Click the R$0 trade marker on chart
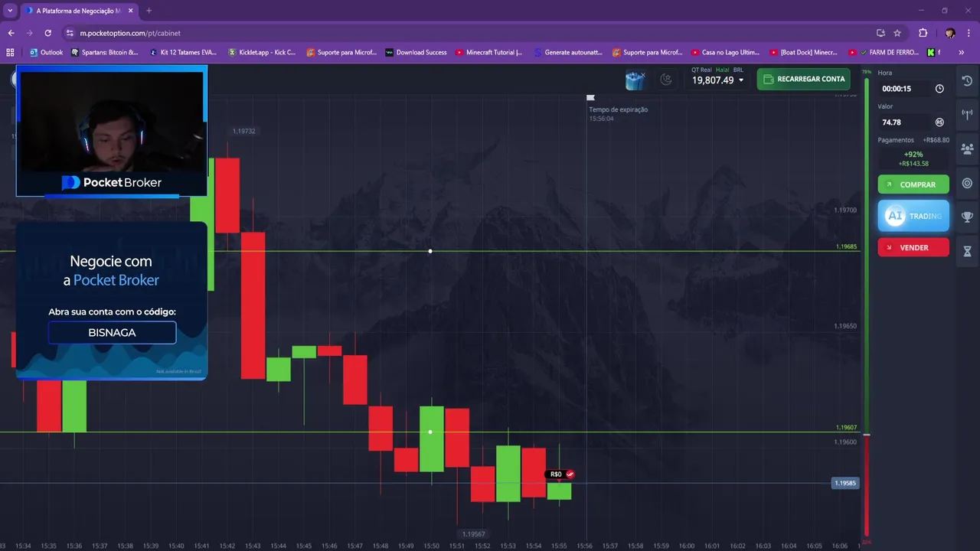The width and height of the screenshot is (980, 551). point(561,474)
